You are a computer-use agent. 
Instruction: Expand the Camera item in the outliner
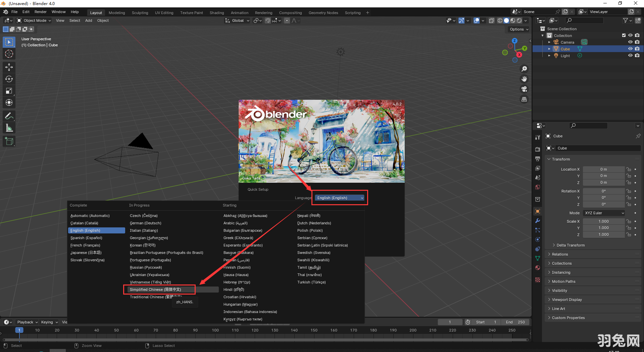pyautogui.click(x=549, y=42)
